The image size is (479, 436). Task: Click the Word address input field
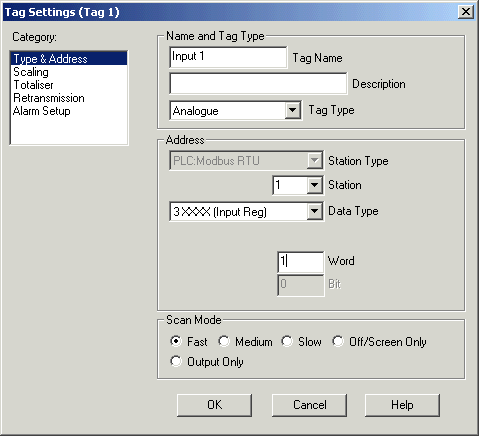[x=301, y=261]
